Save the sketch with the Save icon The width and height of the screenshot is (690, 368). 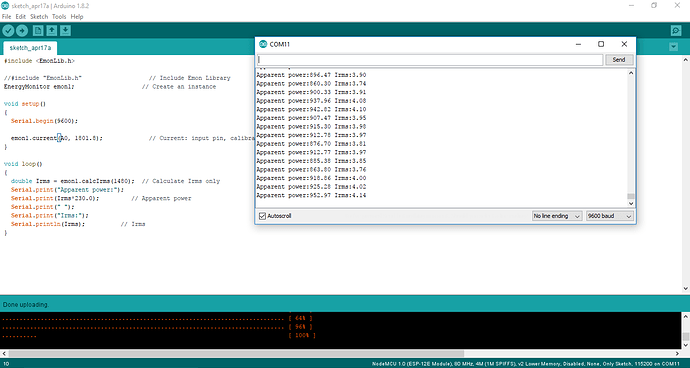pos(65,30)
